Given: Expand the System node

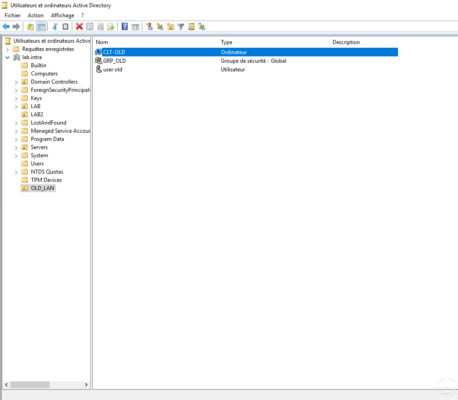Looking at the screenshot, I should pyautogui.click(x=16, y=156).
